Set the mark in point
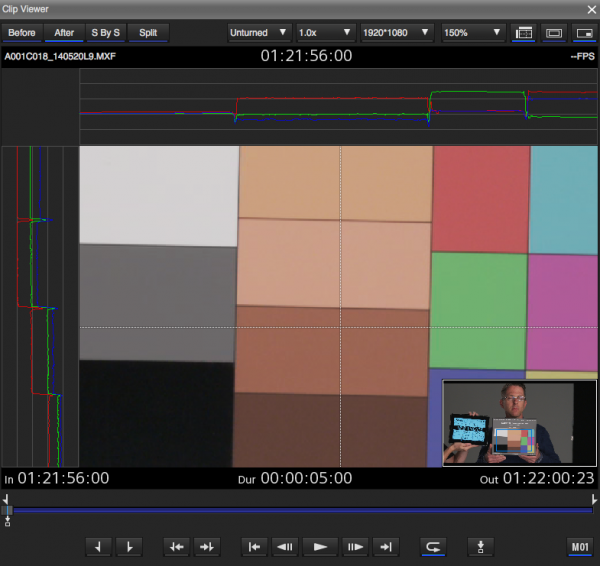 (x=98, y=546)
